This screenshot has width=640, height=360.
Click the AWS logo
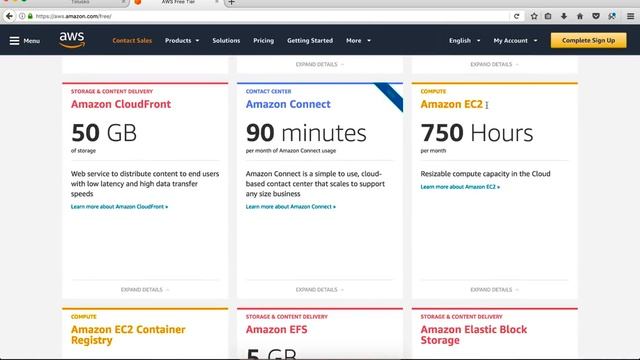point(72,40)
